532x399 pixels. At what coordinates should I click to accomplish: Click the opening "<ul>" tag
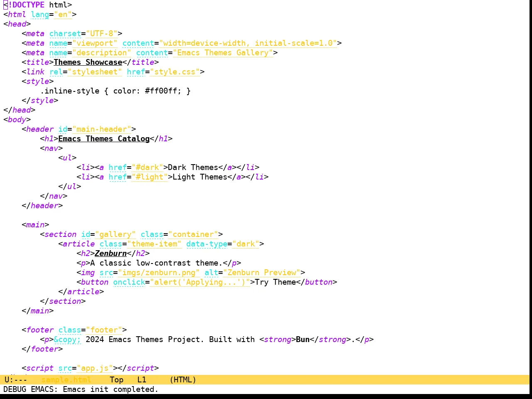click(67, 158)
